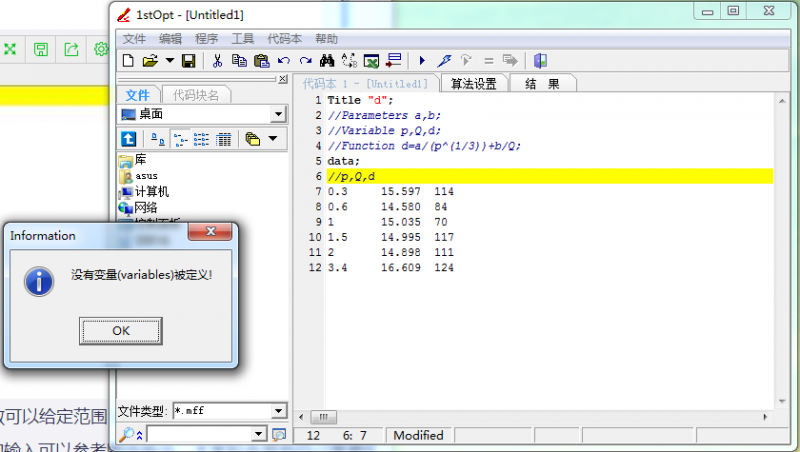Click the green save icon in background window
Image resolution: width=800 pixels, height=452 pixels.
coord(41,49)
